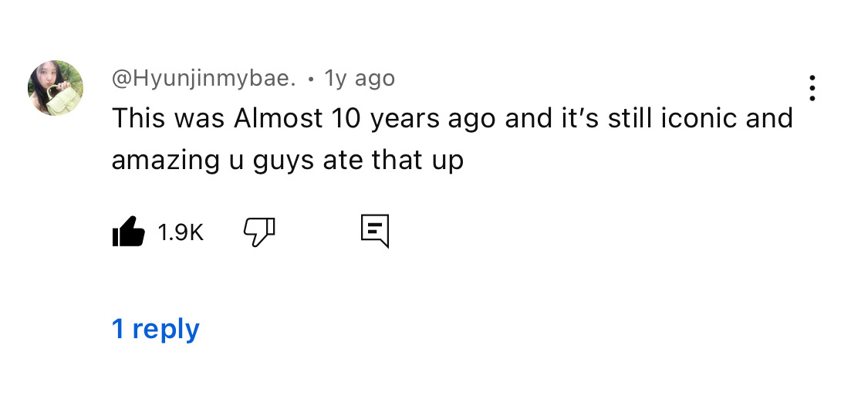Show more actions via the vertical ellipsis
This screenshot has height=410, width=868.
pyautogui.click(x=812, y=89)
